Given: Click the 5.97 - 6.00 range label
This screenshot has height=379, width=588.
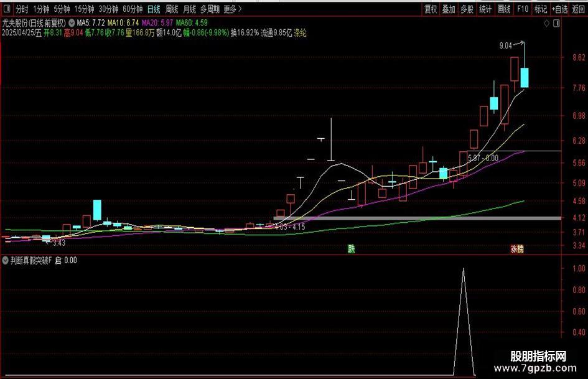Looking at the screenshot, I should (x=483, y=158).
